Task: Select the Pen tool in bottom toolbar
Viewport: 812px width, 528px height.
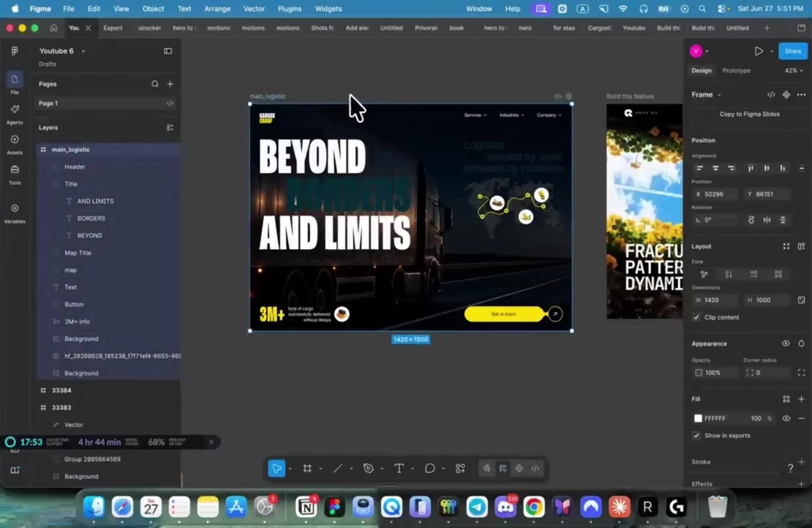Action: pyautogui.click(x=368, y=468)
